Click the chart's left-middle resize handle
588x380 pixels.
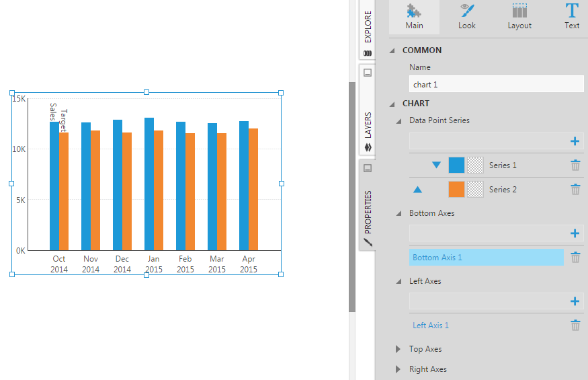[11, 184]
